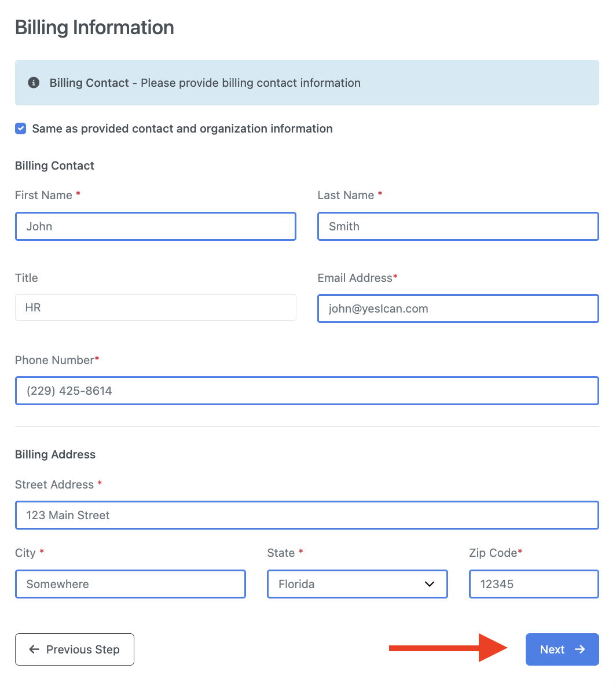Click the Last Name field containing Smith
616x683 pixels.
tap(459, 226)
